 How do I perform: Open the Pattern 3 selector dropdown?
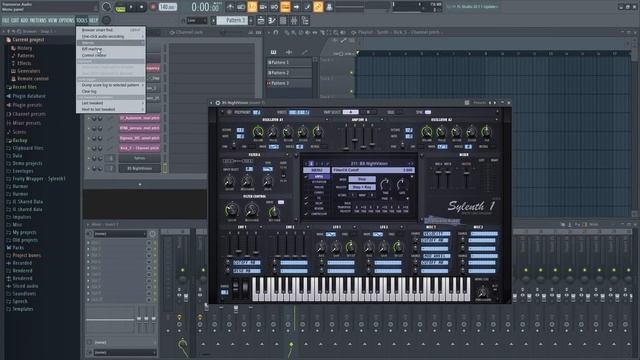click(233, 20)
